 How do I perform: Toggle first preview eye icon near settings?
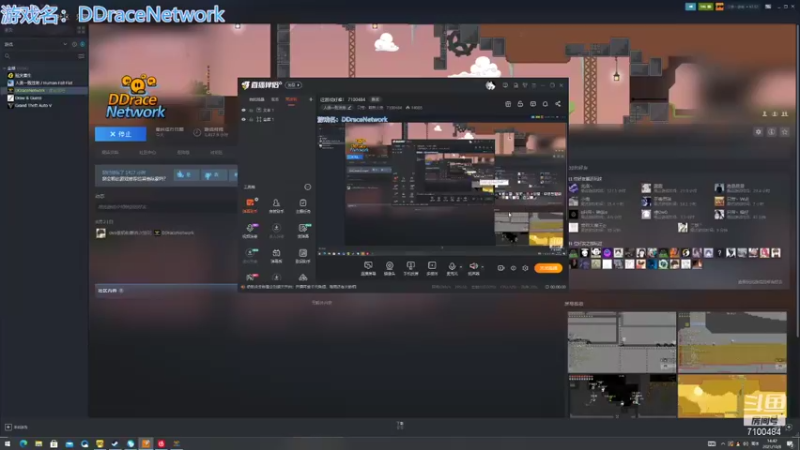[501, 268]
